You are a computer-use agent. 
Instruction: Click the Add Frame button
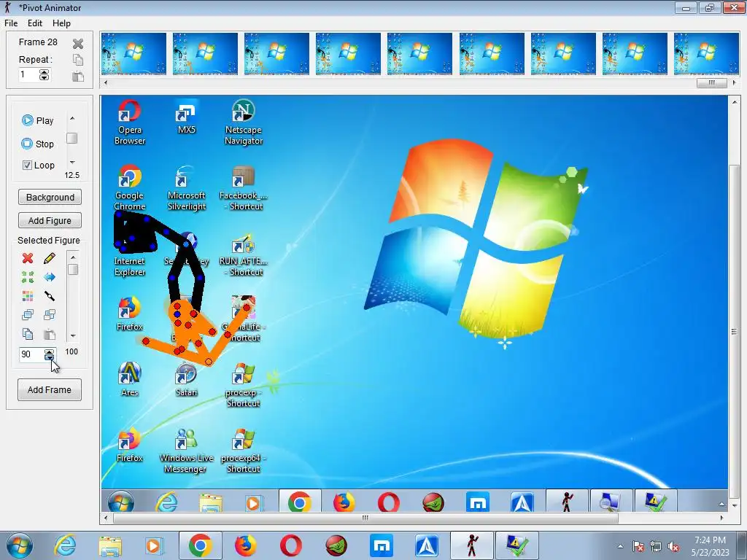click(50, 390)
